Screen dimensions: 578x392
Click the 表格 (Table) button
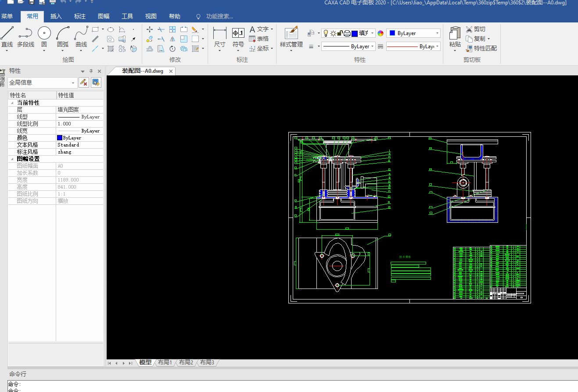pyautogui.click(x=259, y=39)
